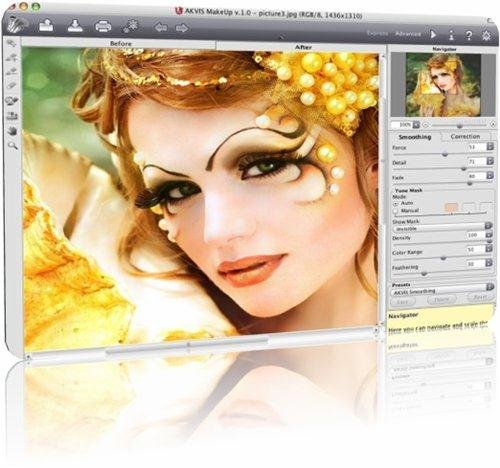The image size is (500, 468).
Task: Open preferences with the gear icon
Action: (487, 35)
